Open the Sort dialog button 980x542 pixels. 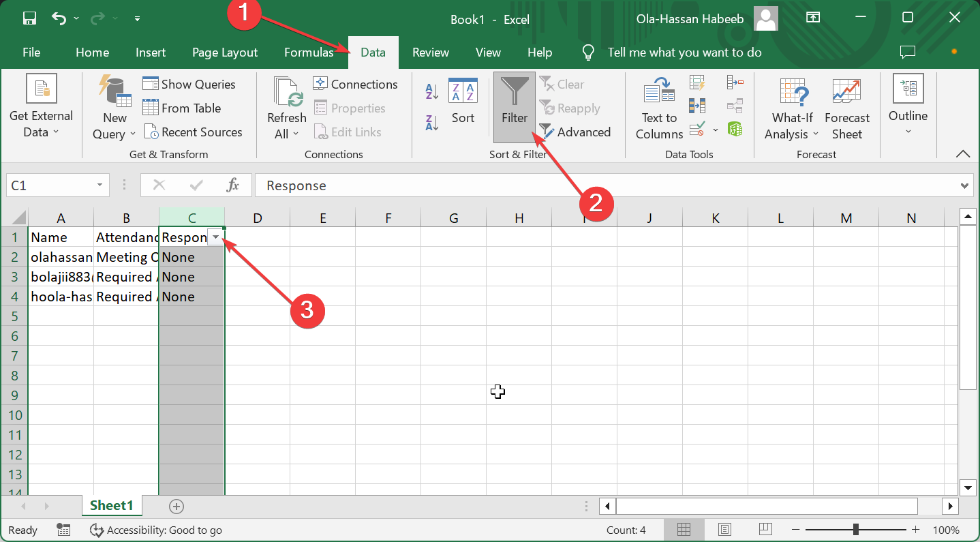[463, 101]
